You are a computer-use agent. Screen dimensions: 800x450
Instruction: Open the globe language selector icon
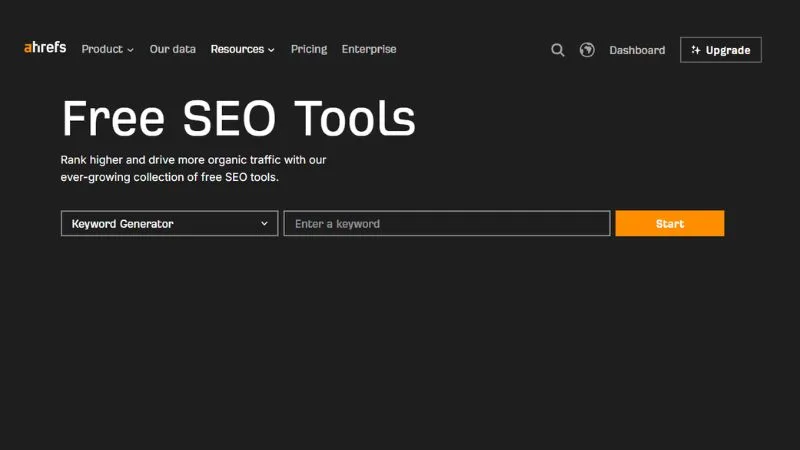[587, 49]
